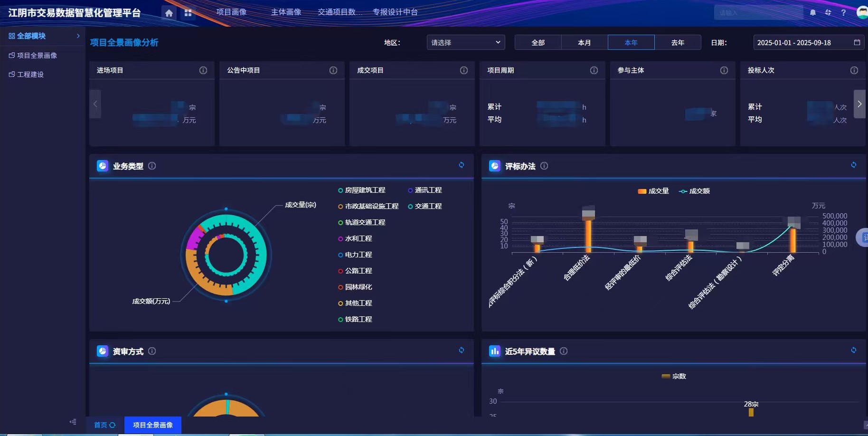Image resolution: width=868 pixels, height=436 pixels.
Task: Toggle 房屋建筑工程 legend item
Action: pyautogui.click(x=362, y=190)
